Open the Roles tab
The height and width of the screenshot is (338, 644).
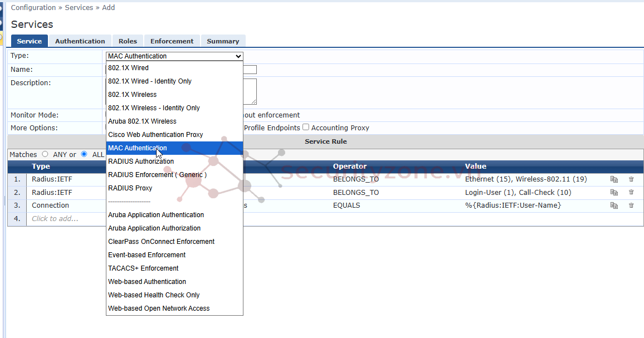click(128, 41)
